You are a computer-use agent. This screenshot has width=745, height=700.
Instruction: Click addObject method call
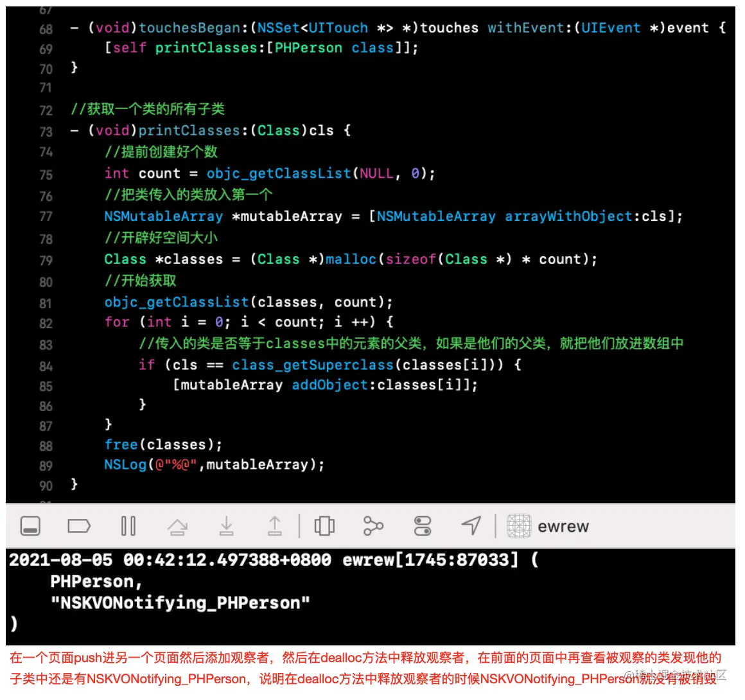pos(329,385)
